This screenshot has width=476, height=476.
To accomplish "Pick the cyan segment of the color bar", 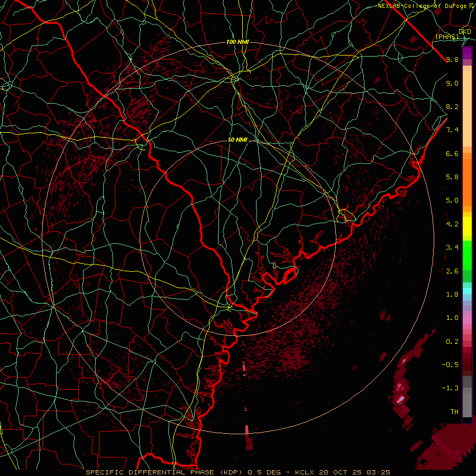I will (x=467, y=291).
